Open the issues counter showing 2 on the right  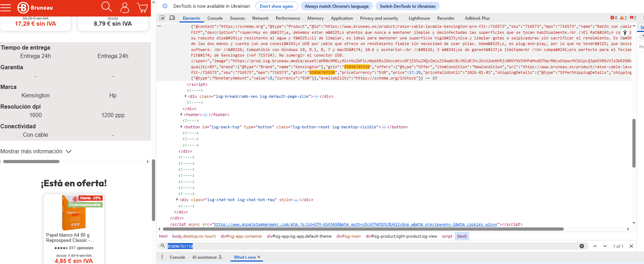click(x=633, y=18)
